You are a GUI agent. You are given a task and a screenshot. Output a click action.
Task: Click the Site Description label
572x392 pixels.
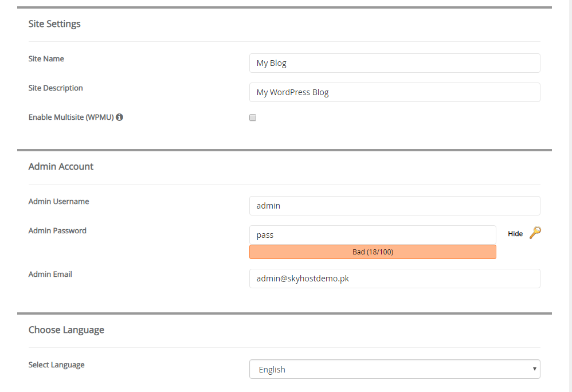click(56, 88)
